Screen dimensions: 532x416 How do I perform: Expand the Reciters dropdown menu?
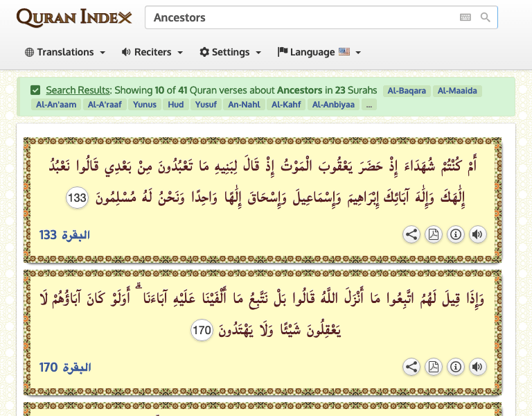pyautogui.click(x=152, y=52)
